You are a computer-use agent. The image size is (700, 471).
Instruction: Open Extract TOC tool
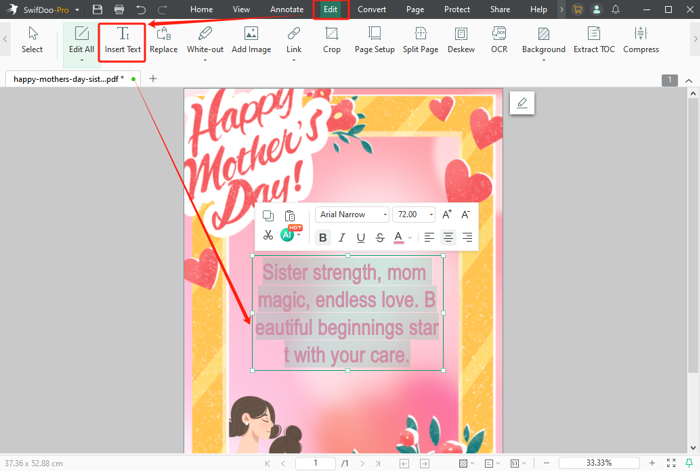[594, 40]
